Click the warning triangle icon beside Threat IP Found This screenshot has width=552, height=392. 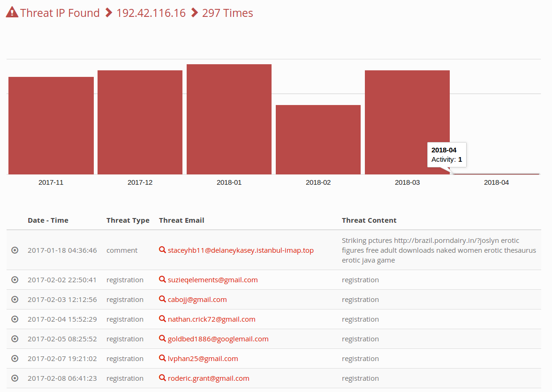[x=12, y=12]
